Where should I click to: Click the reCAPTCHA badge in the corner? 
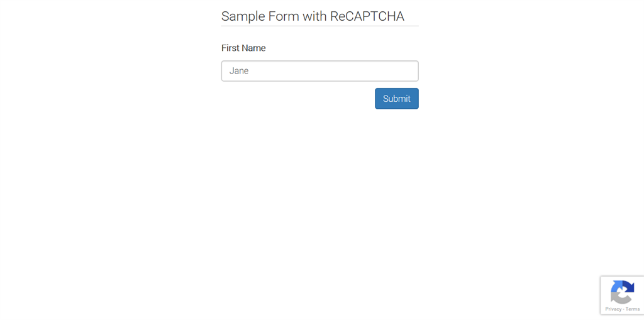click(622, 295)
